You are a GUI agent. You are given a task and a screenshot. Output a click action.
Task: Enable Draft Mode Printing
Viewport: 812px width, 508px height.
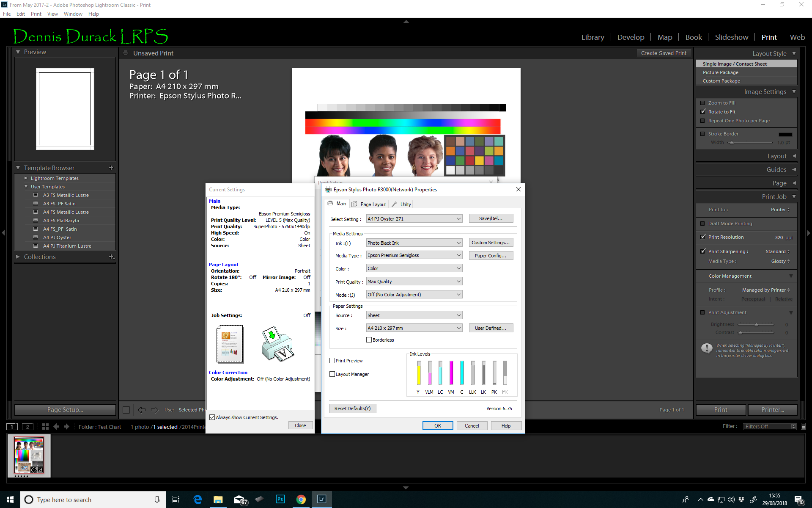702,224
